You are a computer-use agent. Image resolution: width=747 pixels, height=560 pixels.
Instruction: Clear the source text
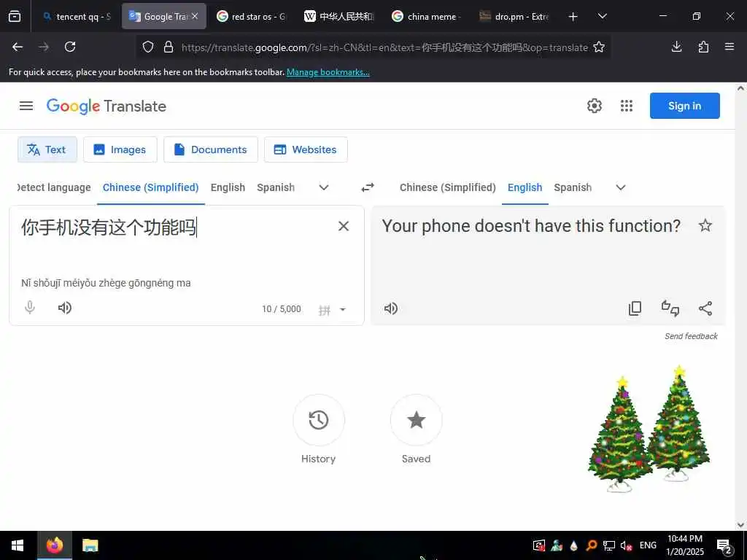(x=344, y=226)
